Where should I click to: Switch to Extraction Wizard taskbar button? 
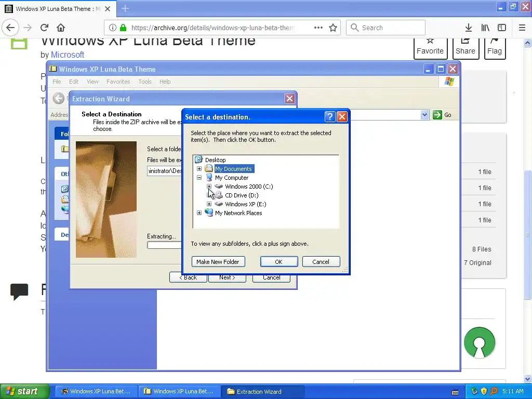click(x=262, y=391)
